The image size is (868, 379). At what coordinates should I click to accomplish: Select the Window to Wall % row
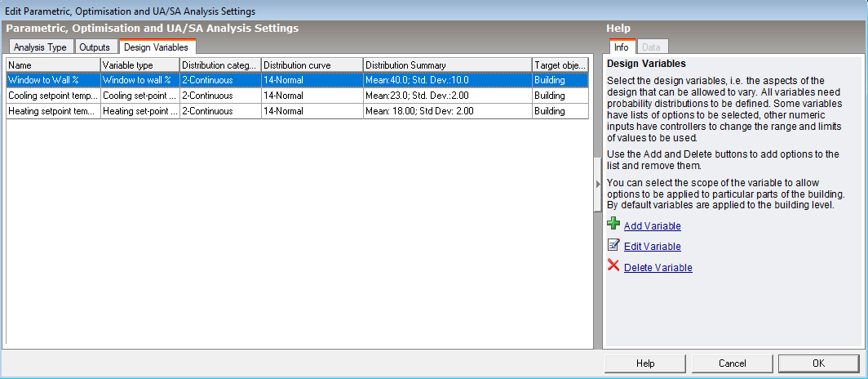pos(53,80)
